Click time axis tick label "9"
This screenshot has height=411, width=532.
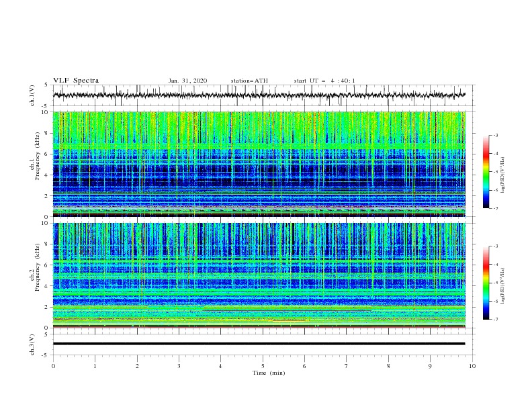430,366
